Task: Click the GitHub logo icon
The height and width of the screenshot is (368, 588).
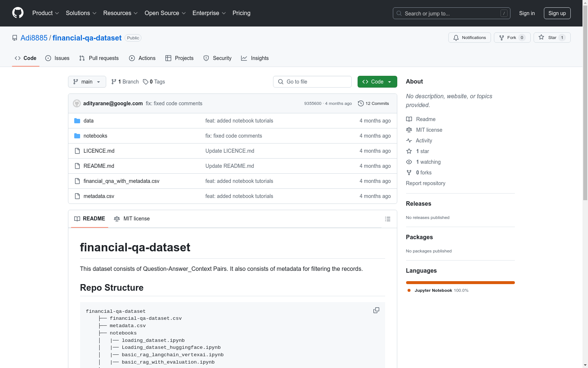Action: point(18,13)
